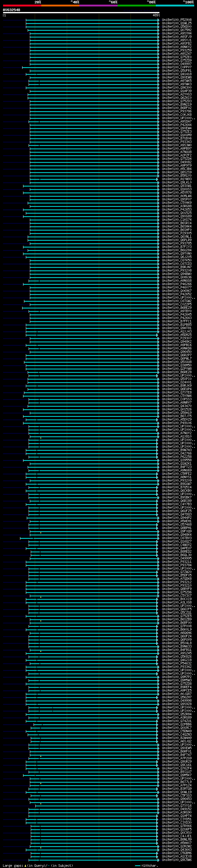The width and height of the screenshot is (197, 868).
Task: Select hit UniRef100_B9N219
Action: pos(176,104)
